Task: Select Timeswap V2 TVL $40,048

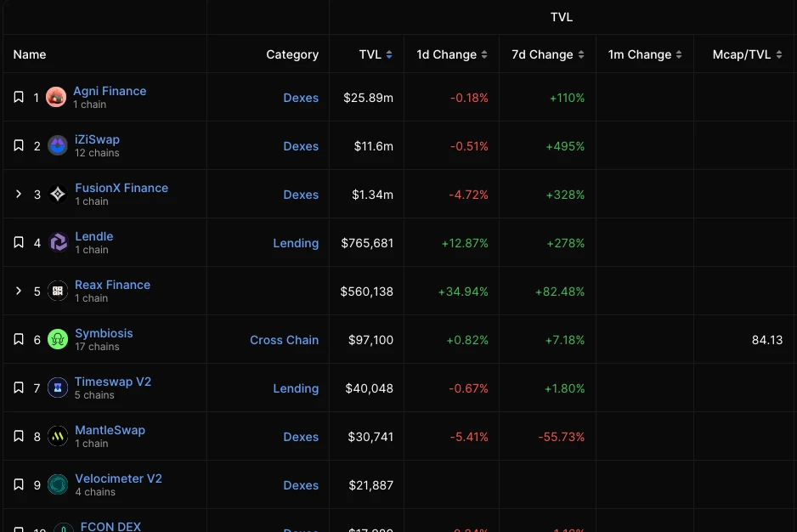Action: (x=369, y=388)
